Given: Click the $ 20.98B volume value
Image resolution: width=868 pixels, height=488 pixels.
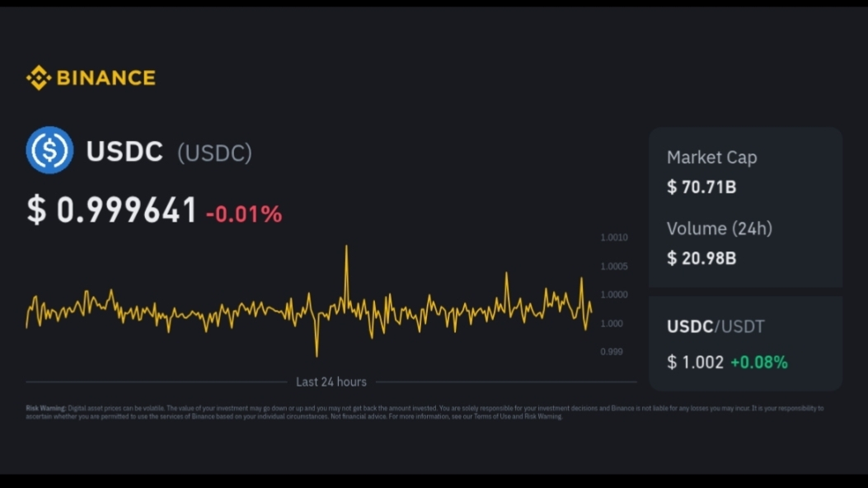Looking at the screenshot, I should [701, 258].
